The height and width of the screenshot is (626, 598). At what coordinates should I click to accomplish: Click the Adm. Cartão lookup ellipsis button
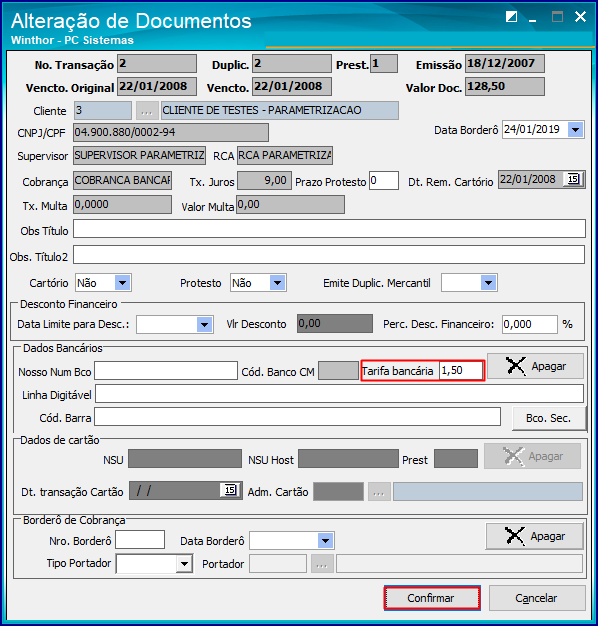(x=379, y=491)
